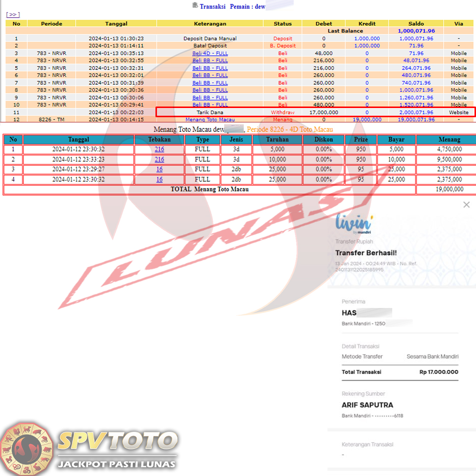This screenshot has height=476, width=476.
Task: Open the Menang Toto Macau transaction link
Action: [x=210, y=119]
